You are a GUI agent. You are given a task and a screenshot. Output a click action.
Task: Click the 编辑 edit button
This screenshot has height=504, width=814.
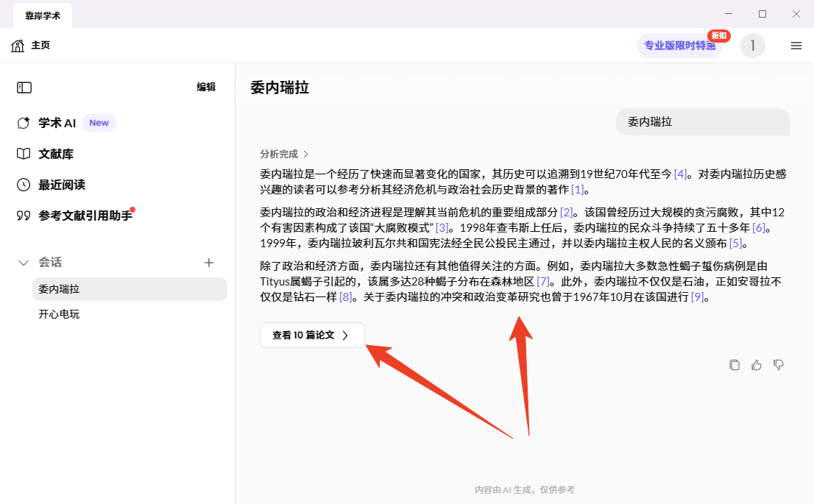click(206, 88)
